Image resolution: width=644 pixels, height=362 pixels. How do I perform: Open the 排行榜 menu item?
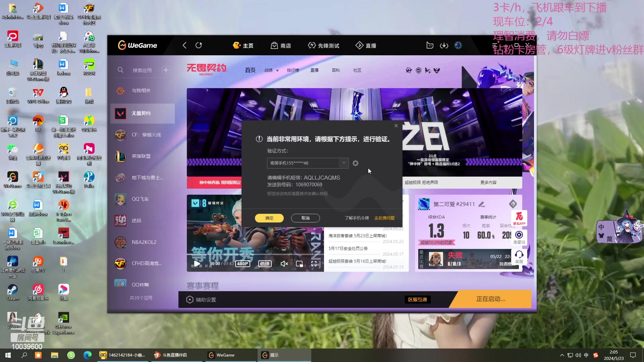point(293,70)
